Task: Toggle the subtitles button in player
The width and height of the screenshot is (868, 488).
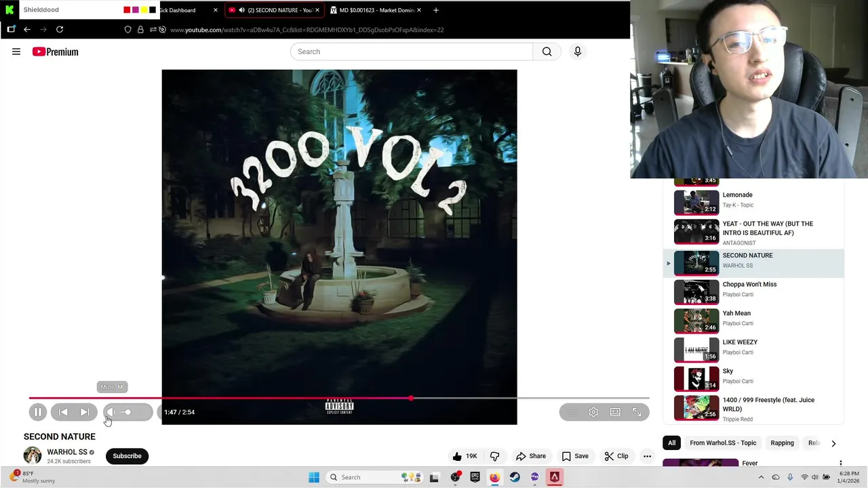Action: (x=572, y=412)
